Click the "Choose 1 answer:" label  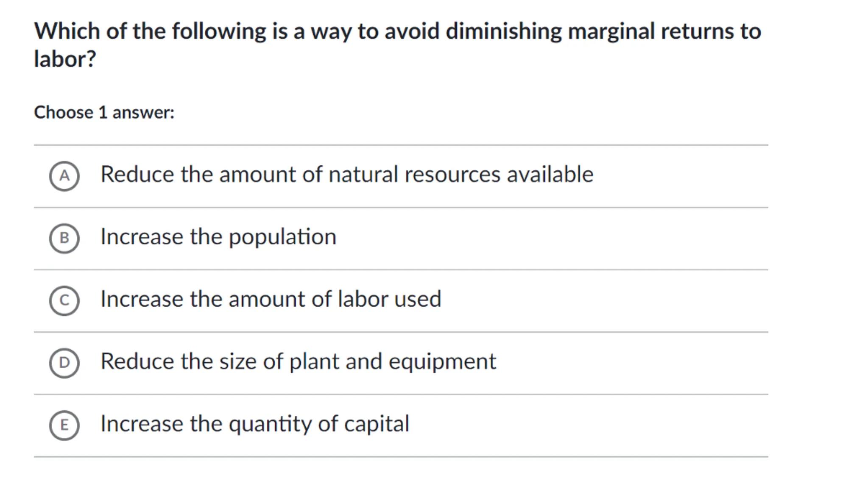point(104,113)
